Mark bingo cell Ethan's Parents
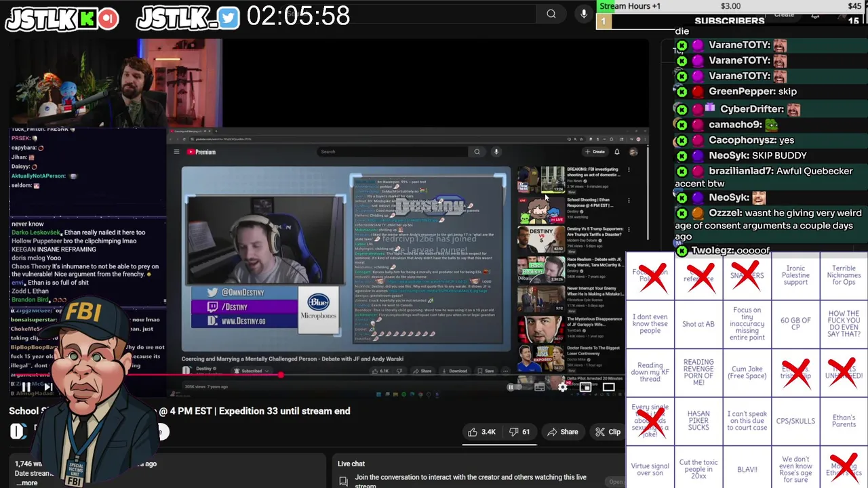Viewport: 868px width, 488px height. [844, 421]
